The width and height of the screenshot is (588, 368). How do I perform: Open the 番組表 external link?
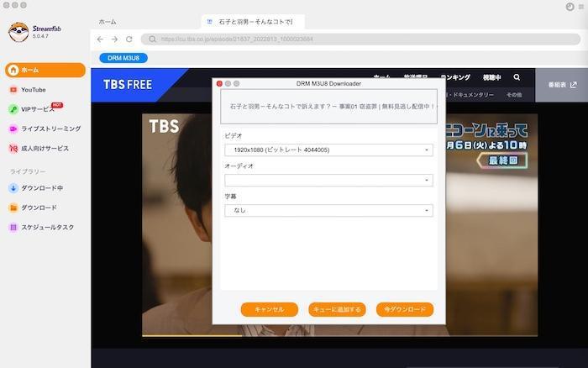tap(562, 85)
